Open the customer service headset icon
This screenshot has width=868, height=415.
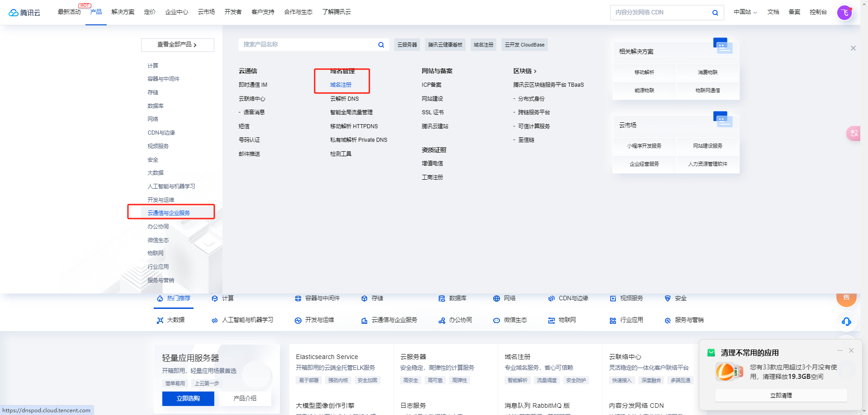coord(846,322)
